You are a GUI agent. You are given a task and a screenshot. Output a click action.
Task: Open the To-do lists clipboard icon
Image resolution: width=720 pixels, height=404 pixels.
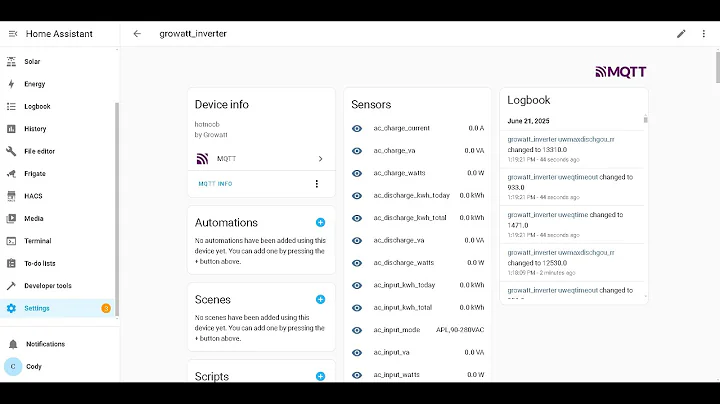(11, 264)
